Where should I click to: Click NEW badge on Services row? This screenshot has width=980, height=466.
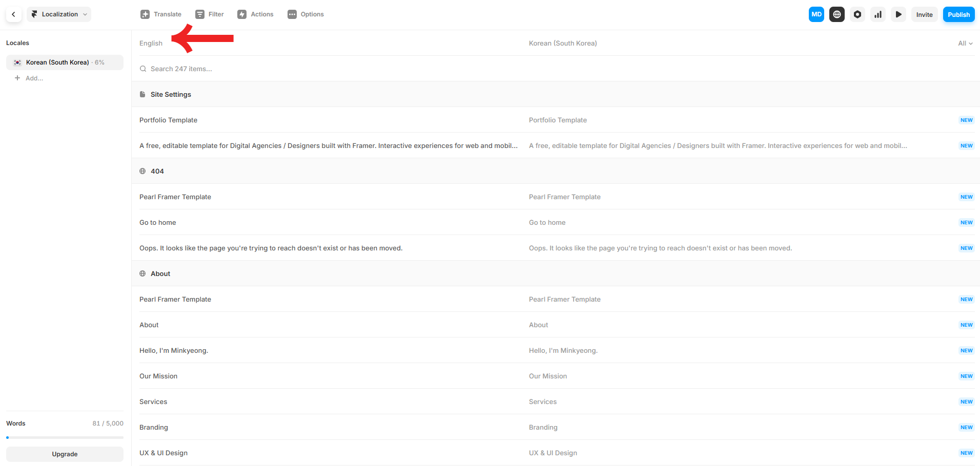[966, 401]
